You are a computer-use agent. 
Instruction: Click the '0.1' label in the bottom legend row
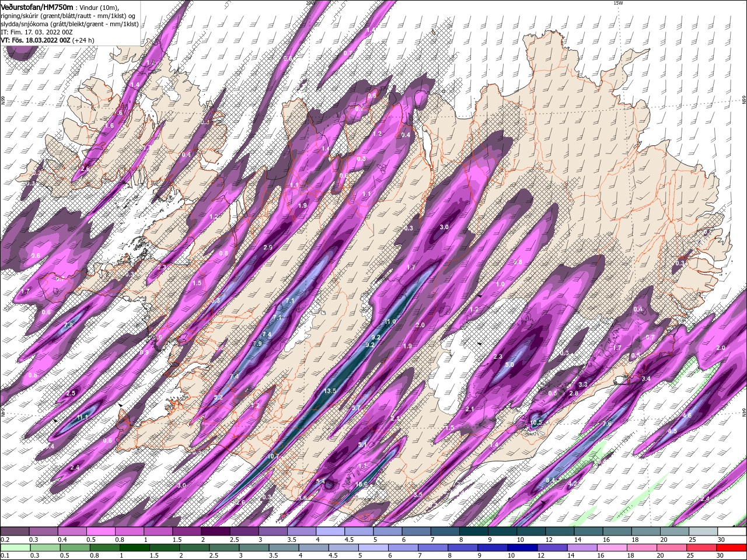tap(5, 555)
